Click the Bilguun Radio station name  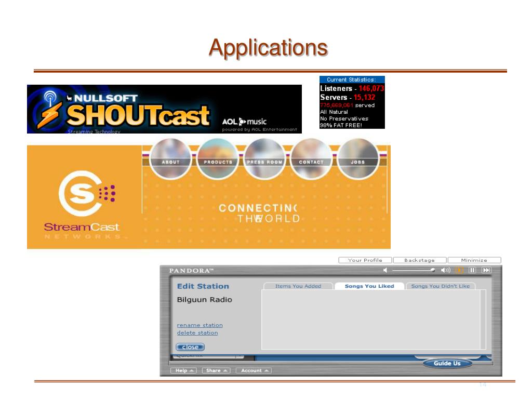coord(205,300)
